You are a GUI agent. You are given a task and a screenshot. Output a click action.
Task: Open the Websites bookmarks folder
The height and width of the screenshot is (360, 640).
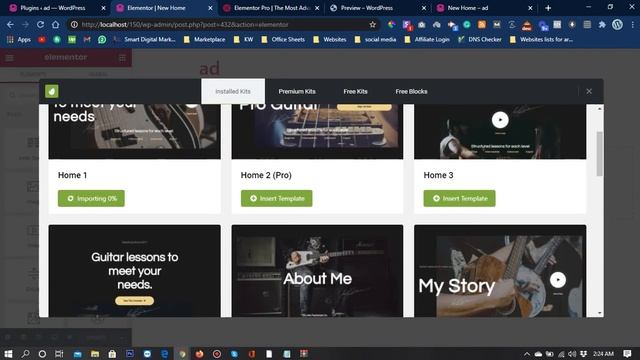(x=330, y=39)
